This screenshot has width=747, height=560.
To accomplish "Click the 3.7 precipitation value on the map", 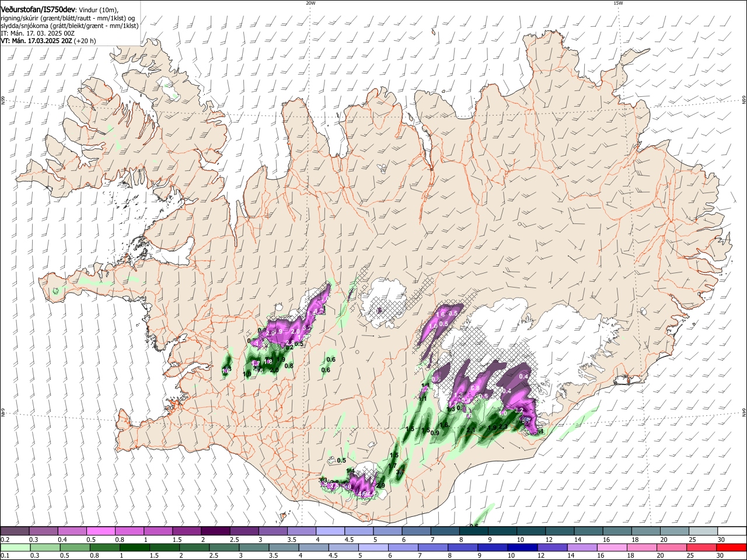I will pyautogui.click(x=400, y=471).
